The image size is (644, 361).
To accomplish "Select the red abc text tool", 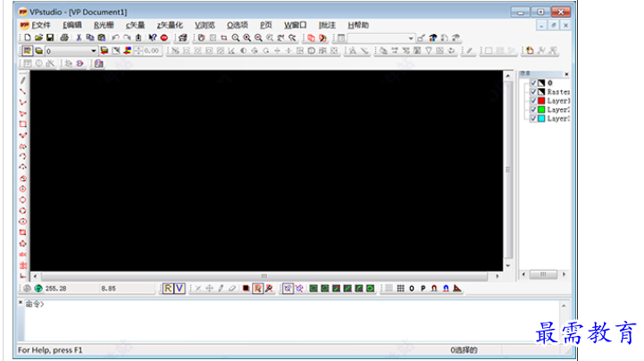I will coord(23,255).
